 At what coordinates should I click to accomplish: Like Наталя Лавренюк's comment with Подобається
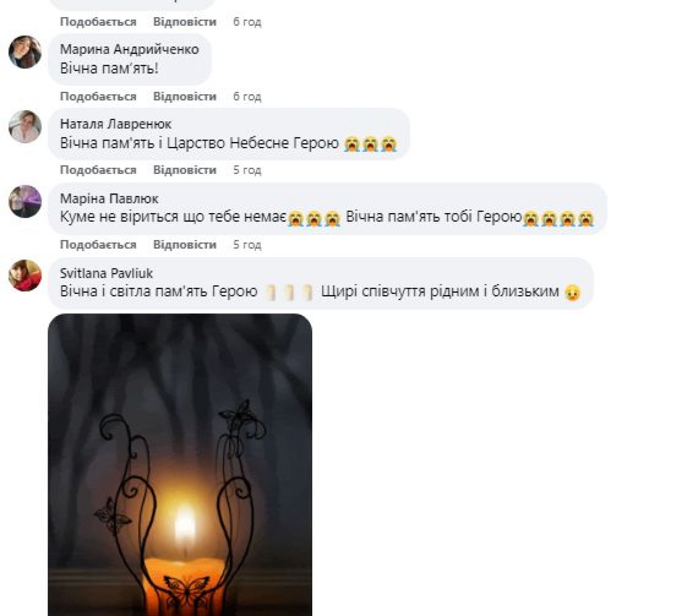(x=98, y=170)
